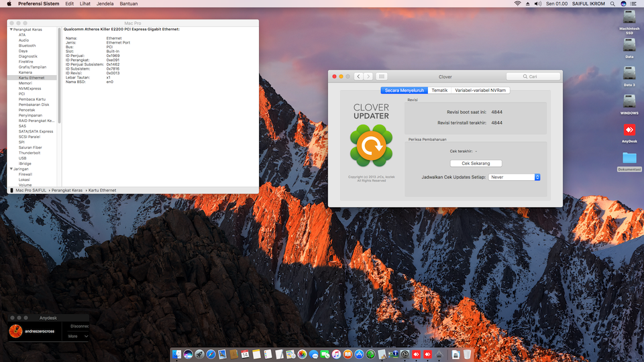
Task: Select Grafis/Tampilan in the sidebar
Action: [32, 67]
